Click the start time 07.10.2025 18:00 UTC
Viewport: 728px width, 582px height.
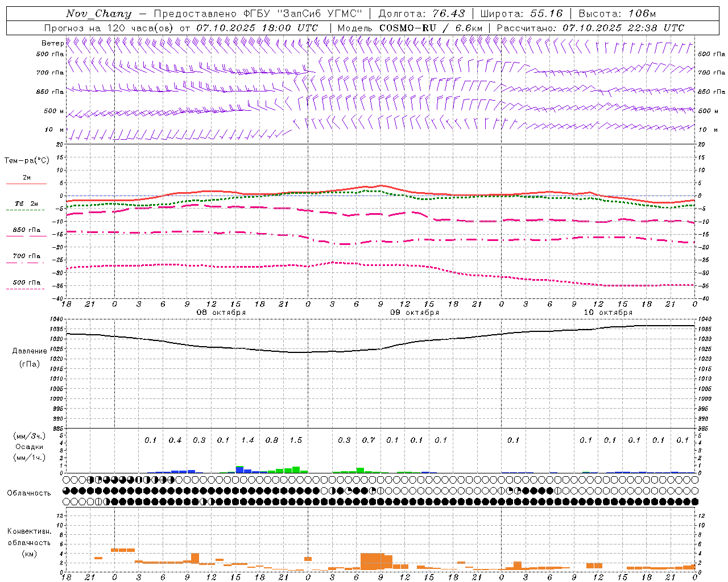click(x=257, y=28)
